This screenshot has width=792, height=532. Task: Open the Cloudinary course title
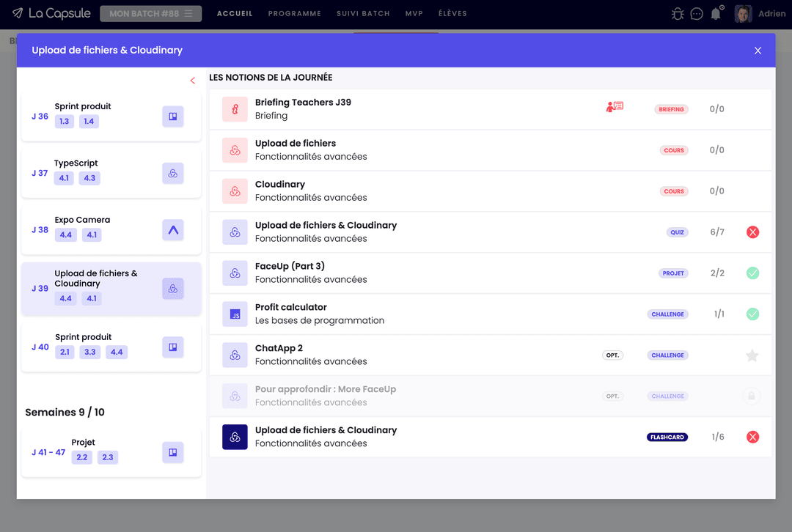click(280, 184)
